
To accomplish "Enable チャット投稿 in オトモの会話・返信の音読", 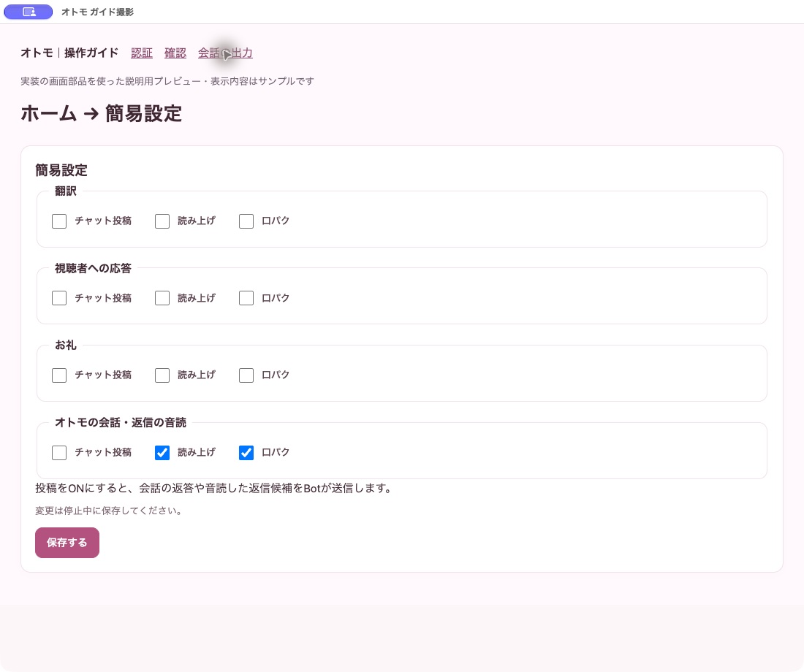I will tap(59, 453).
